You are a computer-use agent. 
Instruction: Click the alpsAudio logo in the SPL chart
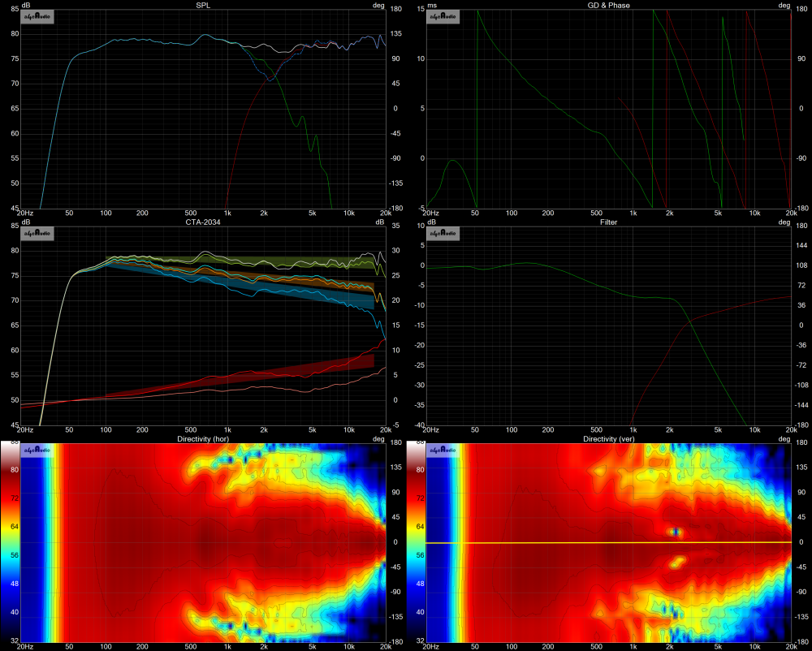(x=37, y=17)
